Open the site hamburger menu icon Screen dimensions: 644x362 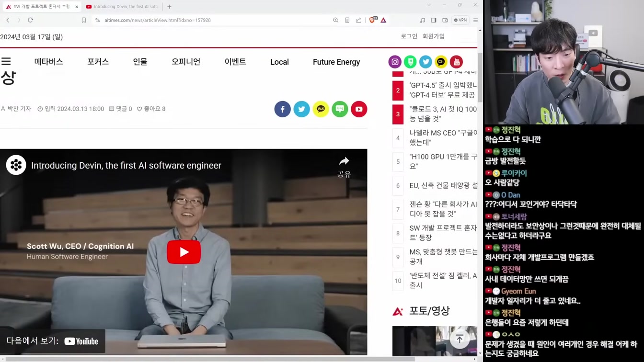click(6, 61)
